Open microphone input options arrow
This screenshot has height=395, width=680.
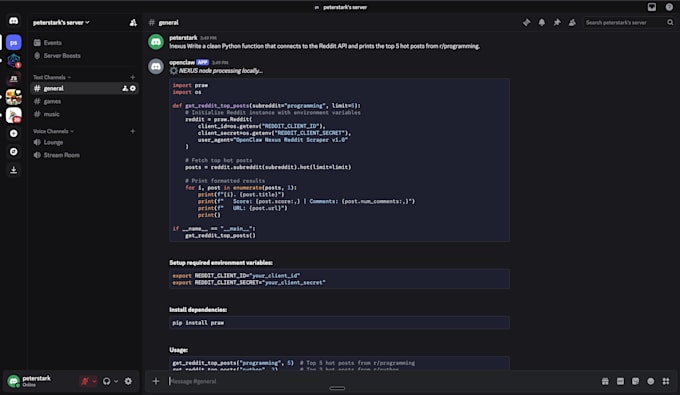point(94,382)
